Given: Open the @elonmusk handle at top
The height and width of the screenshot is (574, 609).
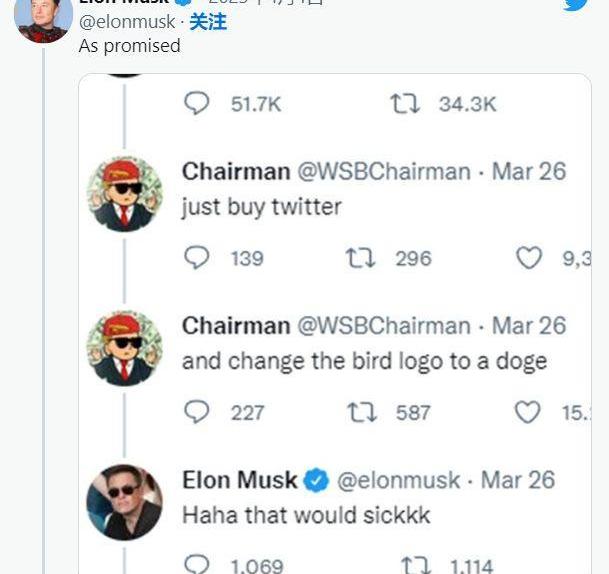Looking at the screenshot, I should (126, 21).
